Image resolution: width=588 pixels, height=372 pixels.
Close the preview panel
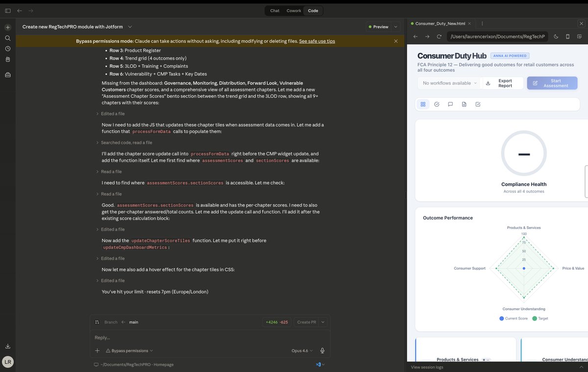coord(581,23)
